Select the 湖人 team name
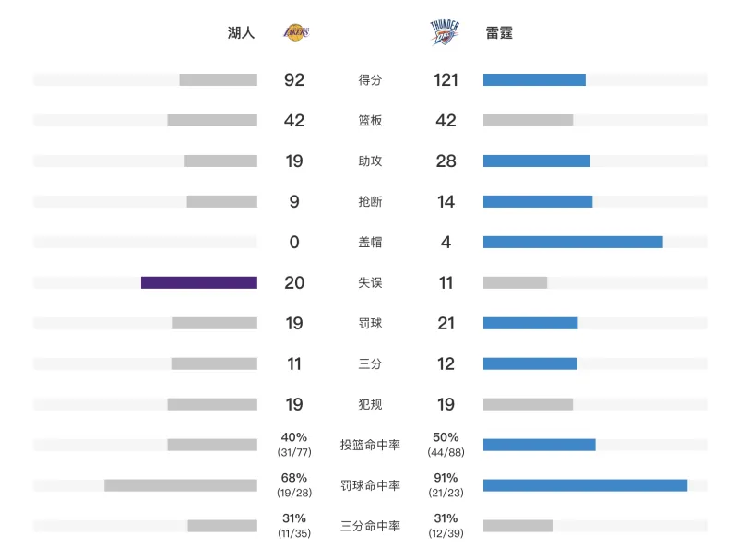The image size is (738, 560). click(241, 33)
